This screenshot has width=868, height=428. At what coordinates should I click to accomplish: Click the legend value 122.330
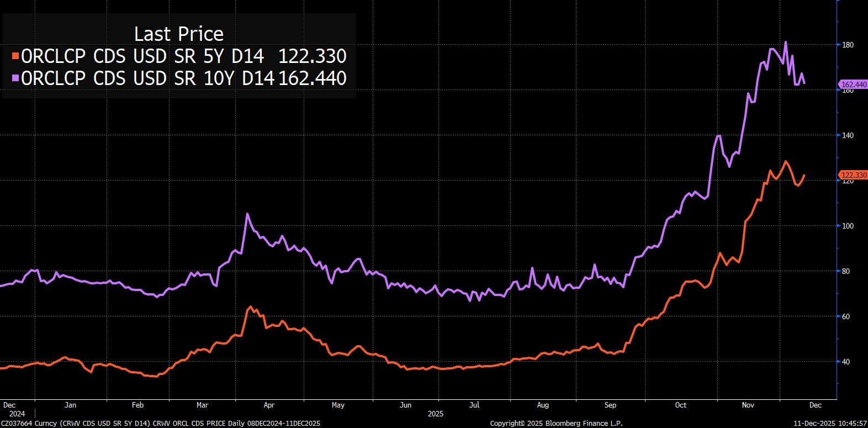(313, 56)
